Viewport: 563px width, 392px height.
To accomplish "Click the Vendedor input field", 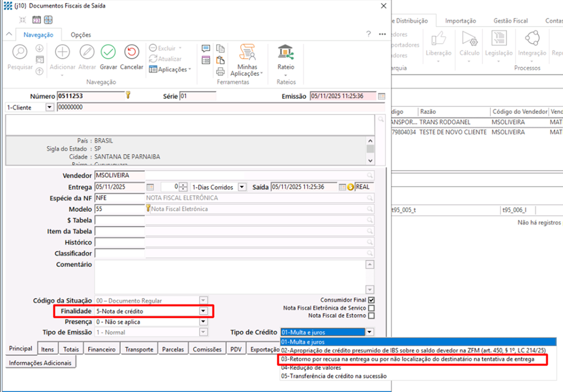I will [119, 175].
